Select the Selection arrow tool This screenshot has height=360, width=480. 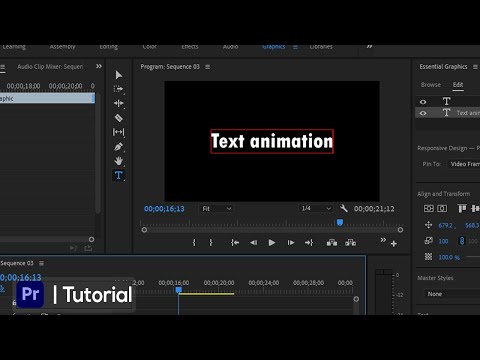[119, 75]
